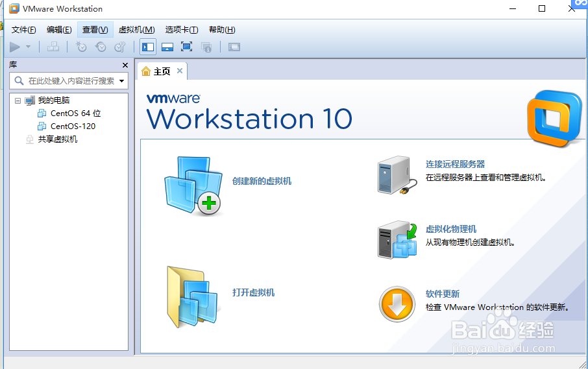Switch to the 主页 tab
588x369 pixels.
pos(162,71)
